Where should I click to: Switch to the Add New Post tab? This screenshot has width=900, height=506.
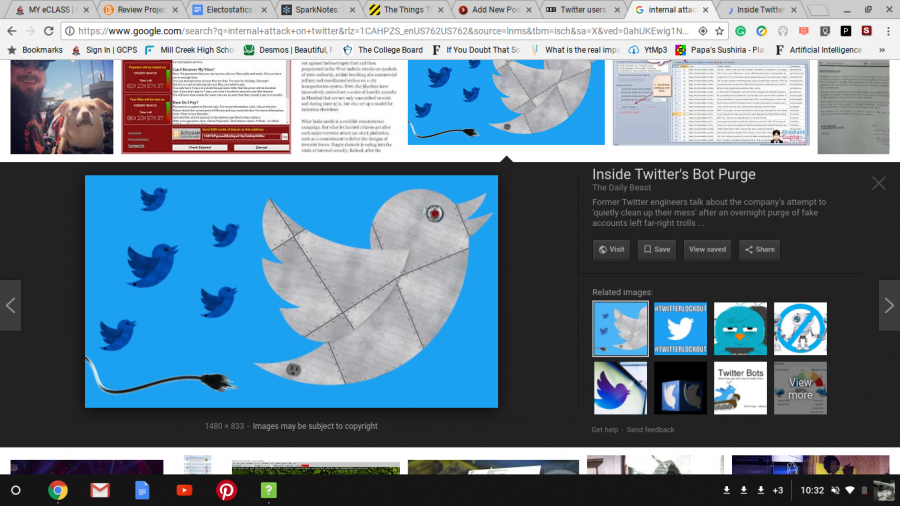click(495, 10)
